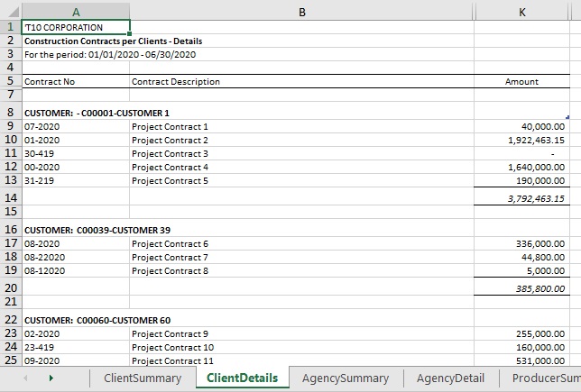Click the next sheet navigation arrow
The height and width of the screenshot is (392, 581).
51,378
